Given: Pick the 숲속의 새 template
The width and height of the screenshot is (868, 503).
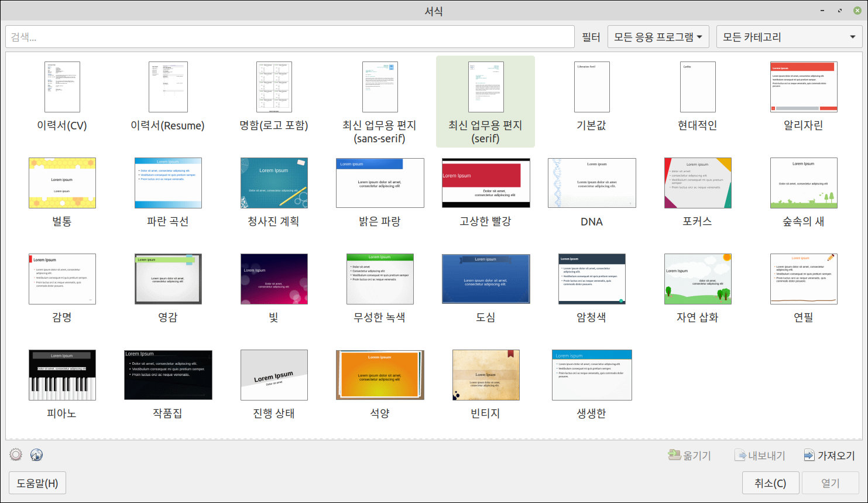Looking at the screenshot, I should 804,193.
